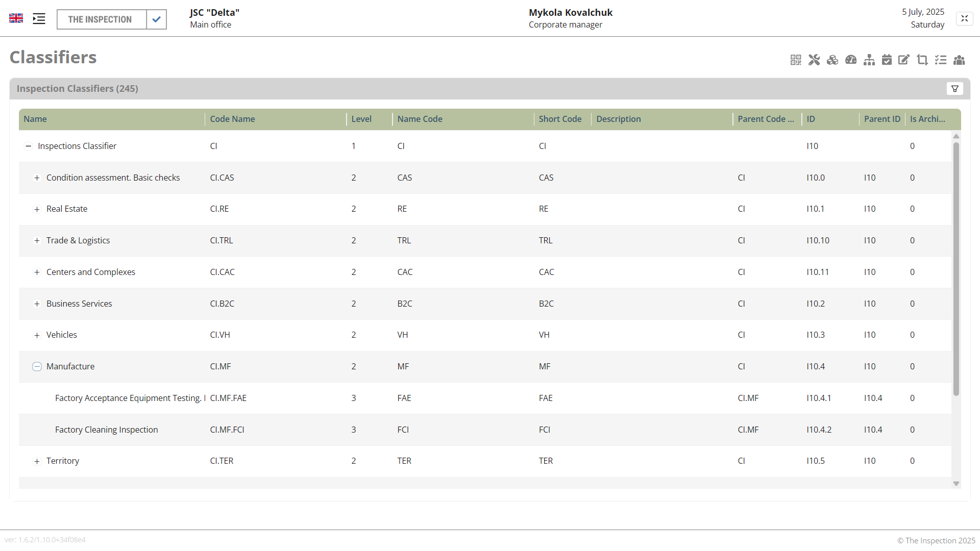Screen dimensions: 980x551
Task: Toggle the checkmark next to THE INSPECTION
Action: 156,19
